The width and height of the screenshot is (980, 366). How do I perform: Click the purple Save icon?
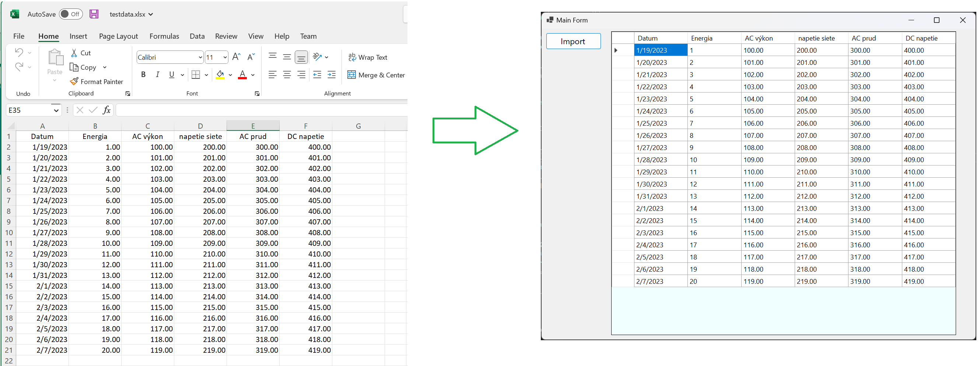(x=94, y=14)
